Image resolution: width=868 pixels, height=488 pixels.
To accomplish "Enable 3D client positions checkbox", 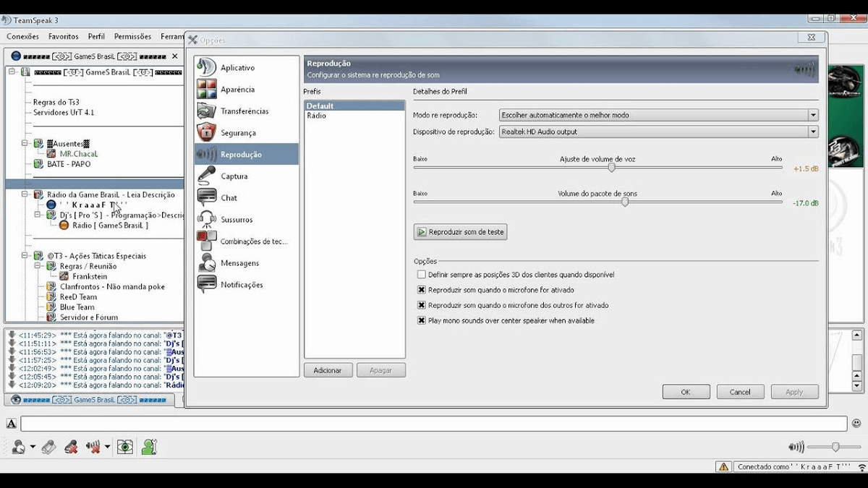I will [420, 274].
